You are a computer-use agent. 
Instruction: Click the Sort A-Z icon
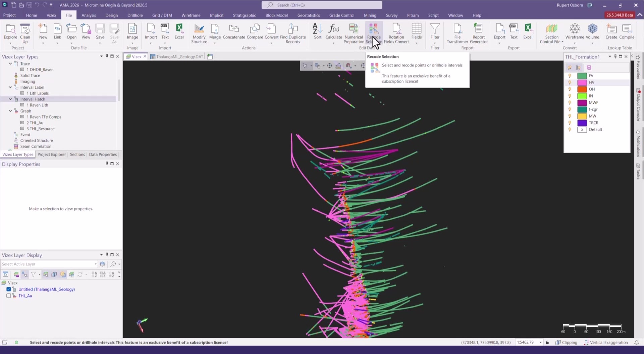point(317,31)
